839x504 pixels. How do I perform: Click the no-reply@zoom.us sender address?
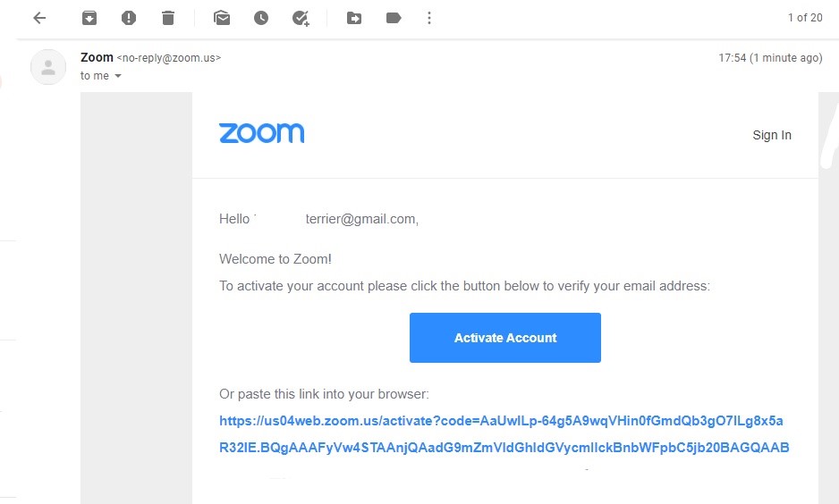(169, 58)
